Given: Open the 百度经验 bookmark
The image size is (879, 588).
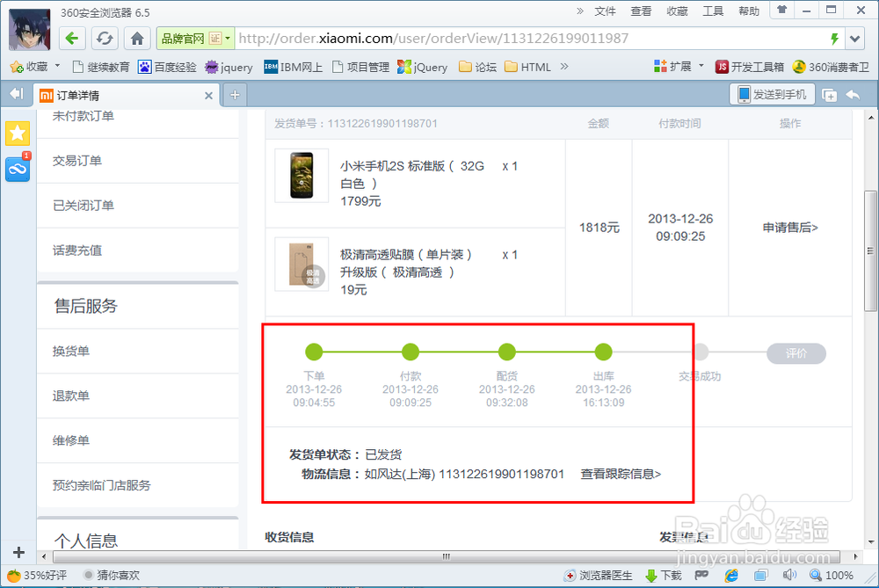Looking at the screenshot, I should coord(167,68).
